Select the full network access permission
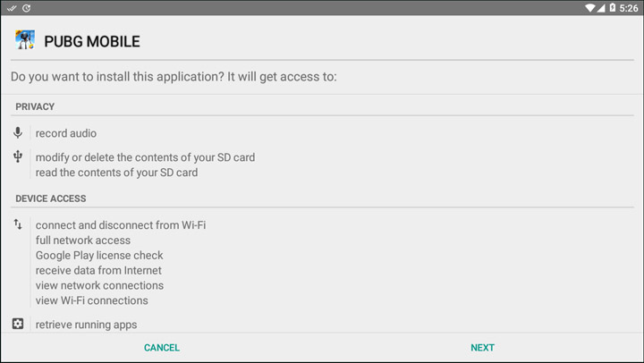 pyautogui.click(x=83, y=241)
